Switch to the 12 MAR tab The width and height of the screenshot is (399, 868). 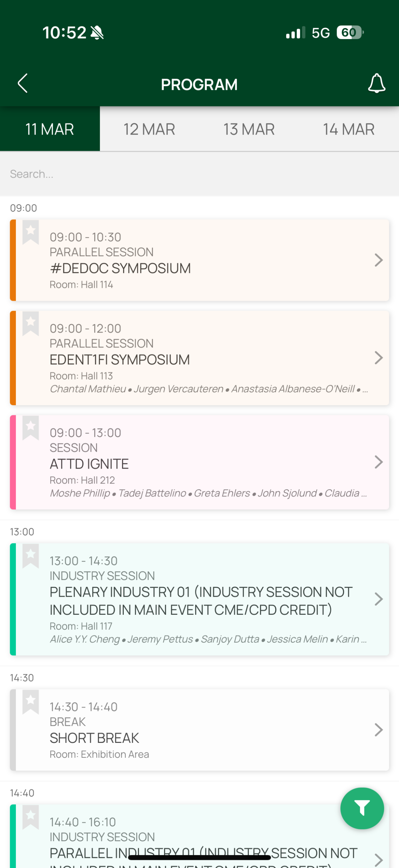click(149, 129)
